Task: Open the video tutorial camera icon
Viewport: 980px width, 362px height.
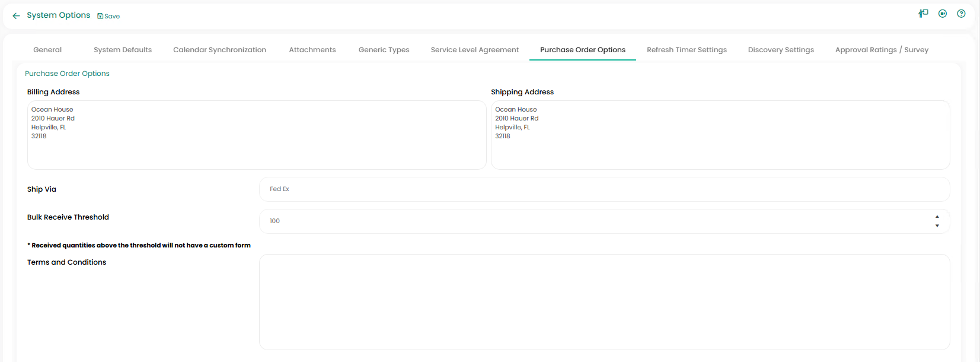Action: coord(942,14)
